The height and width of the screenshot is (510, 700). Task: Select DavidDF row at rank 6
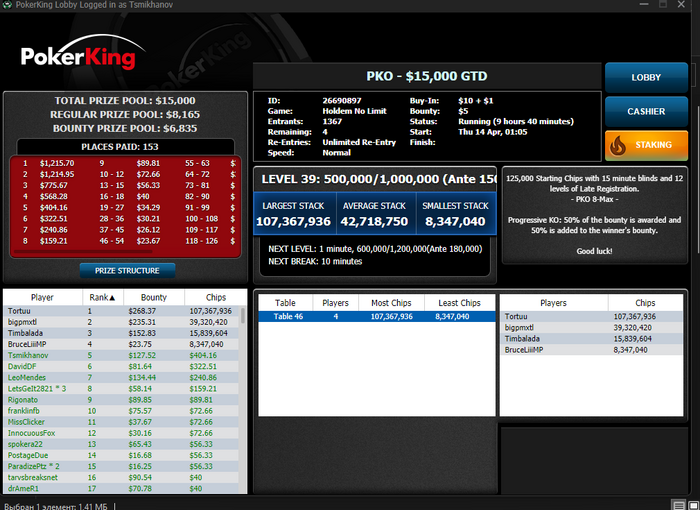tap(122, 367)
